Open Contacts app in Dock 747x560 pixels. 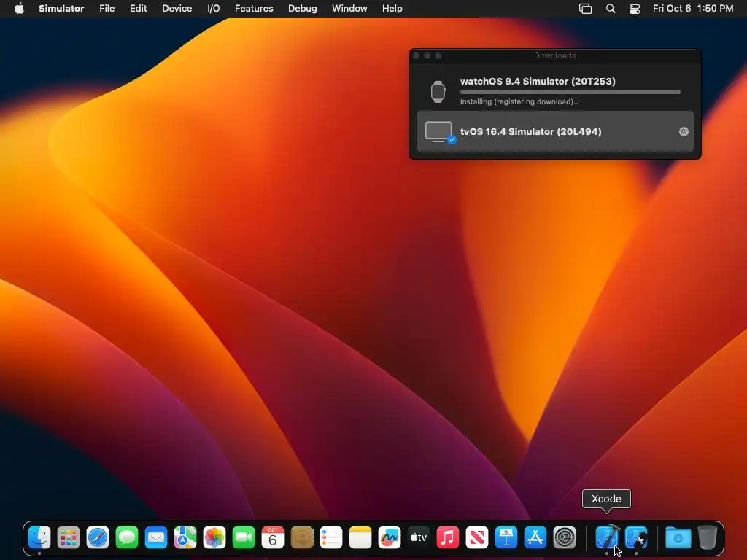[302, 537]
